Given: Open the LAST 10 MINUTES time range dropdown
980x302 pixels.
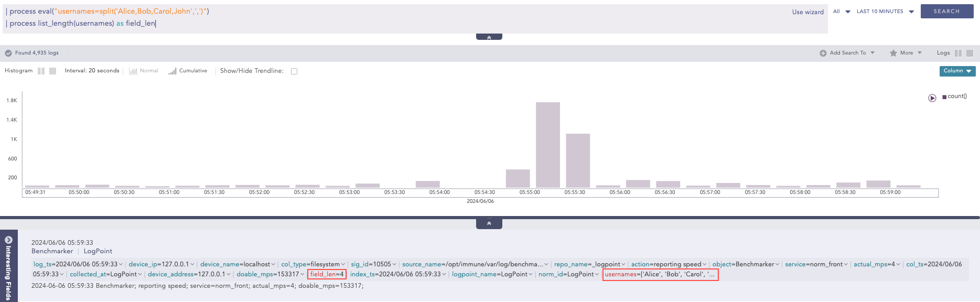Looking at the screenshot, I should point(885,12).
